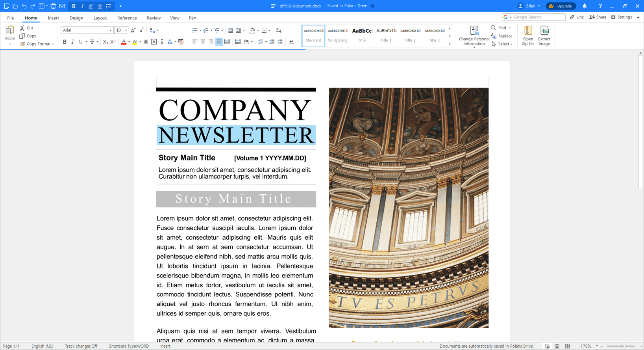
Task: Click the red font color swatch
Action: (x=124, y=42)
